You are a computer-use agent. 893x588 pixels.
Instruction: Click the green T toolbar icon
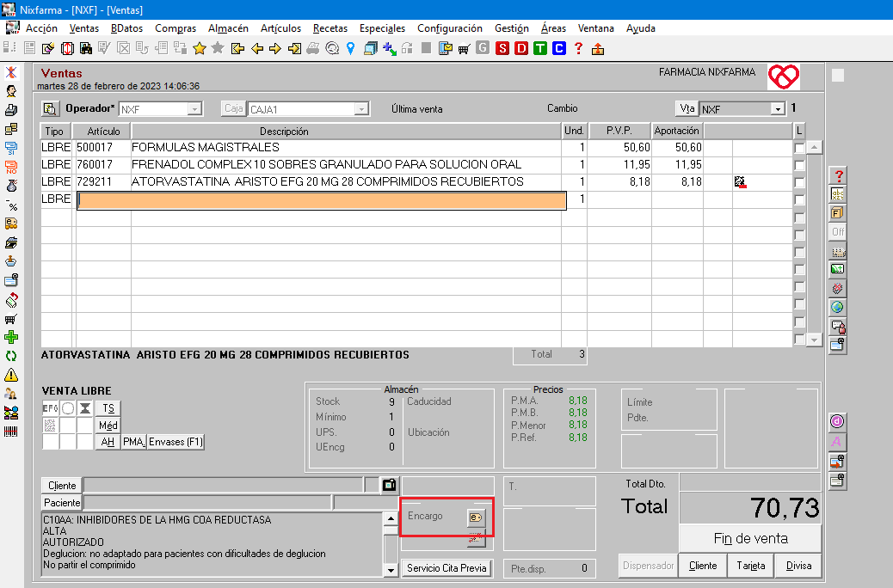point(540,49)
